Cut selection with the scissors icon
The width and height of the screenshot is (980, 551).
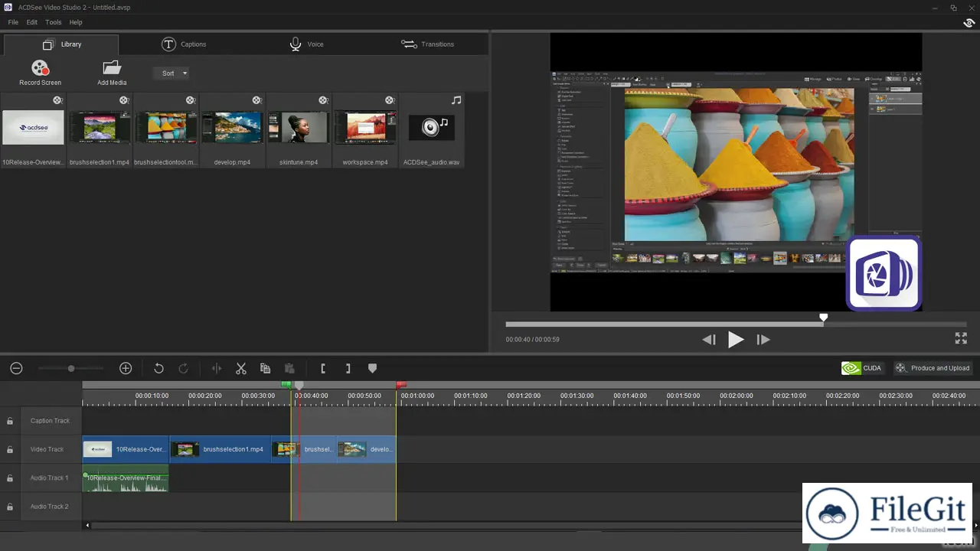pyautogui.click(x=241, y=368)
